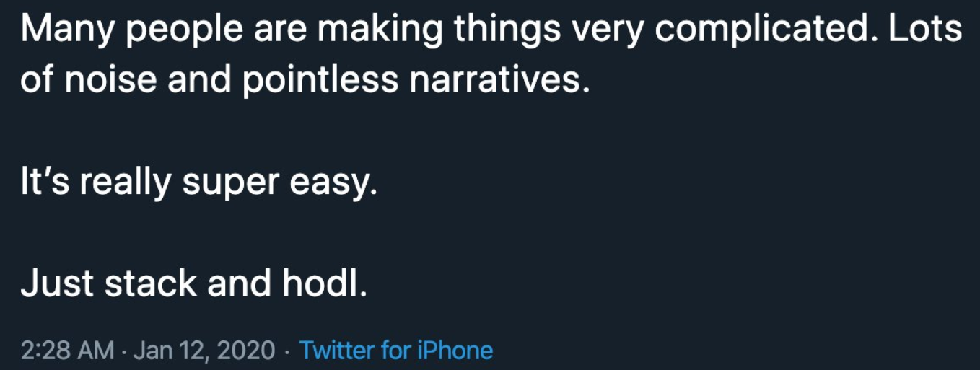980x370 pixels.
Task: Click the word 'noise' in second line
Action: pyautogui.click(x=110, y=79)
